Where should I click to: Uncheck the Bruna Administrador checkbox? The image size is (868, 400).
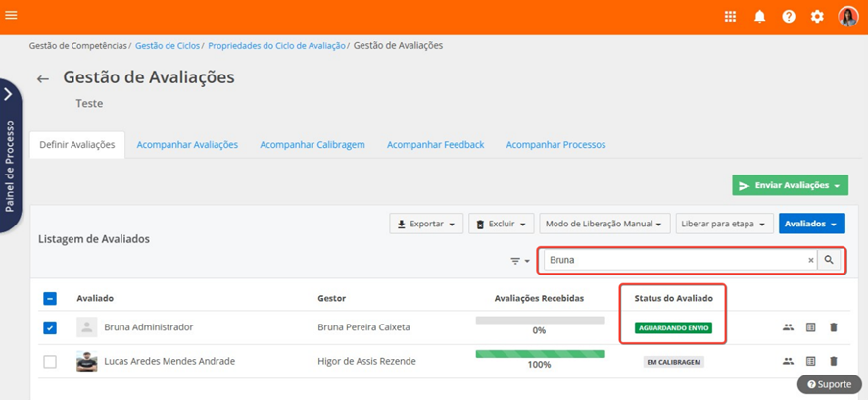[50, 327]
